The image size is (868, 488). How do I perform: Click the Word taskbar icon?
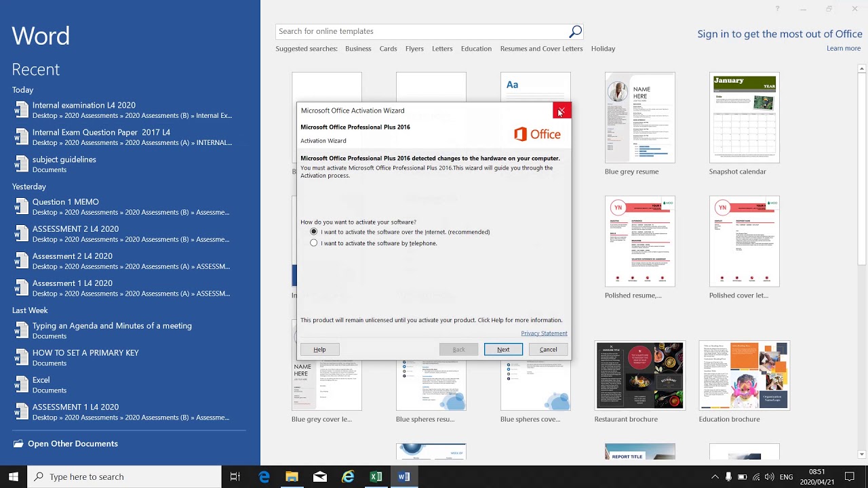pos(404,476)
